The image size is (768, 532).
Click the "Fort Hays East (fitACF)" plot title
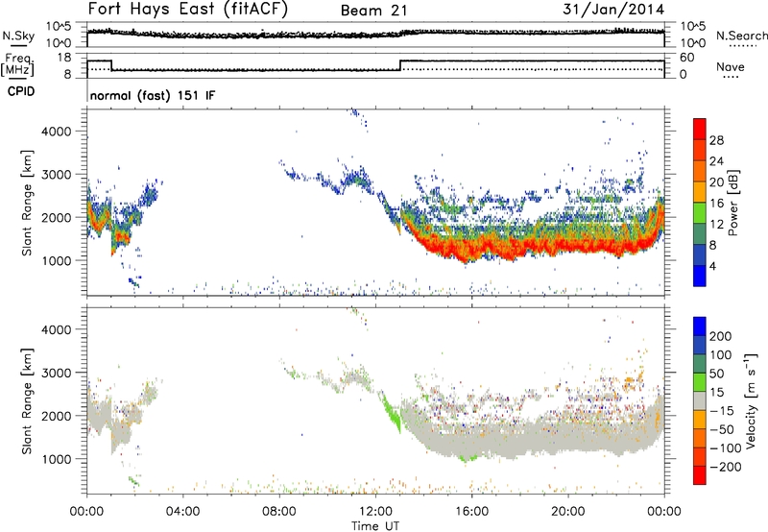click(188, 10)
